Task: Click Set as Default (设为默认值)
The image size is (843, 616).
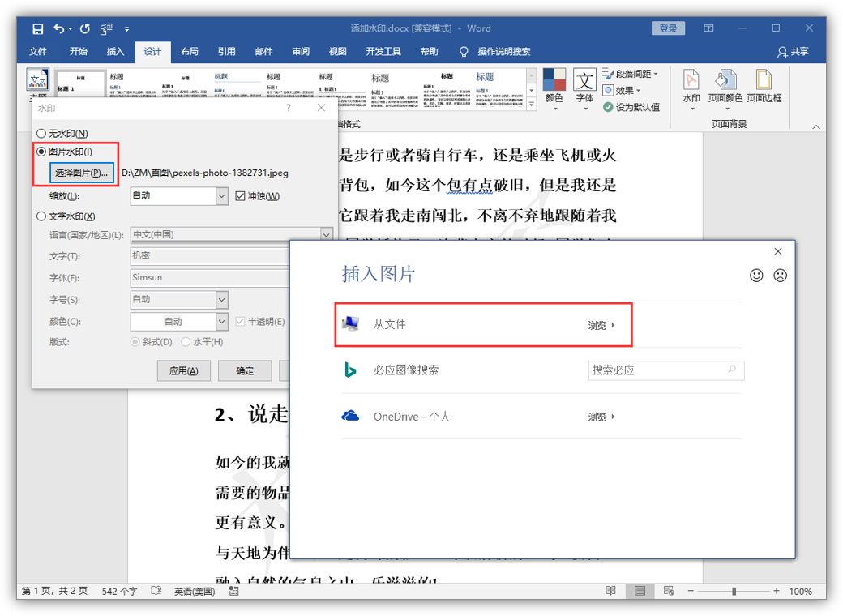Action: tap(631, 107)
